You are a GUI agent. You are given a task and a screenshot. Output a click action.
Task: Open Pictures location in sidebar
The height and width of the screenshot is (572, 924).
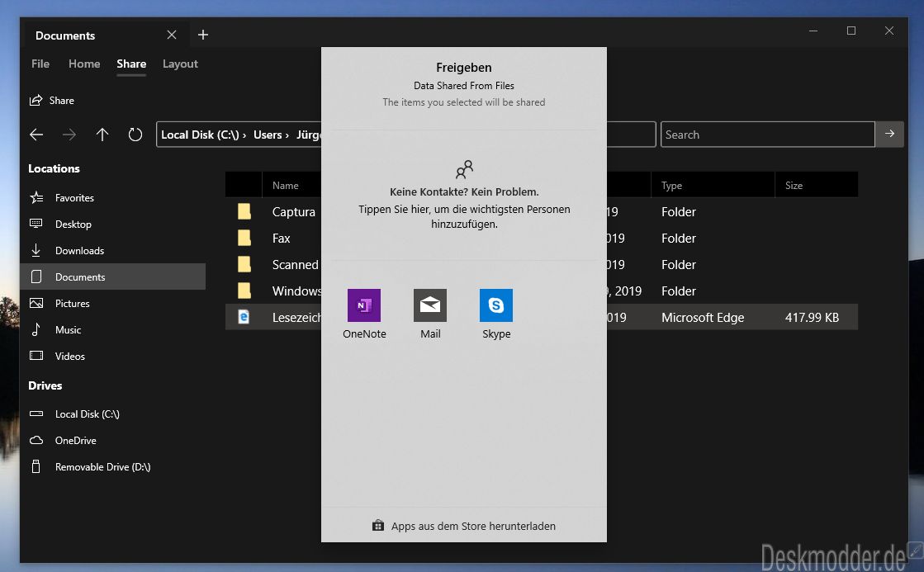click(x=112, y=304)
